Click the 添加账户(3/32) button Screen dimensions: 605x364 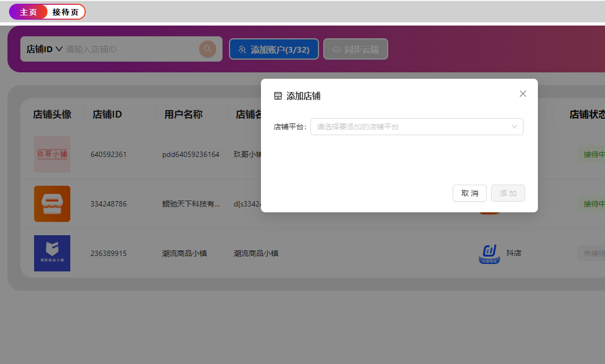[x=274, y=49]
